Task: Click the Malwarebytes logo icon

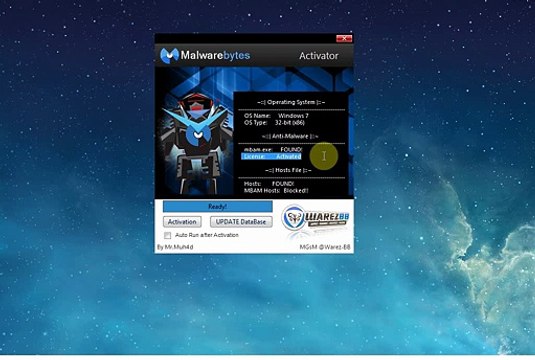Action: pyautogui.click(x=169, y=55)
